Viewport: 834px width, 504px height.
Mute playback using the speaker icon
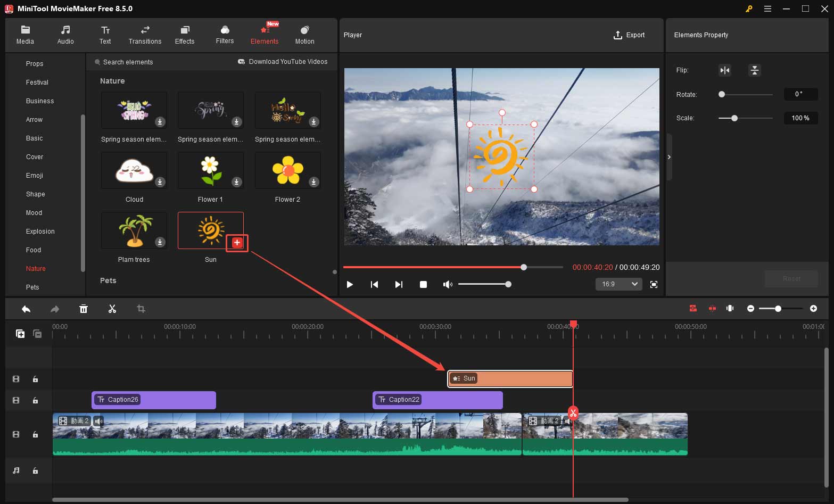[x=448, y=284]
